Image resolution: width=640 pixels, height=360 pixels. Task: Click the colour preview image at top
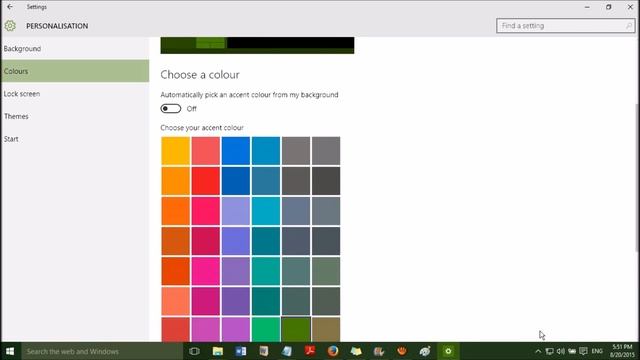tap(257, 45)
